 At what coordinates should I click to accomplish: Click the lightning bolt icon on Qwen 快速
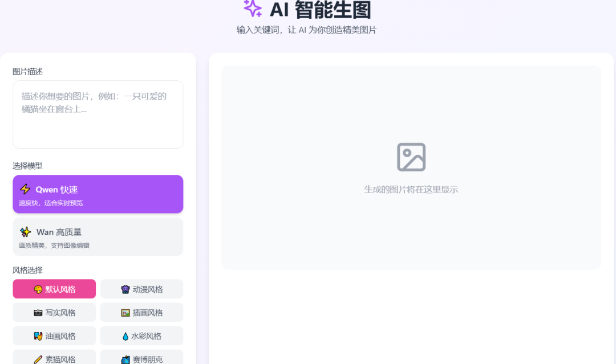(x=26, y=189)
